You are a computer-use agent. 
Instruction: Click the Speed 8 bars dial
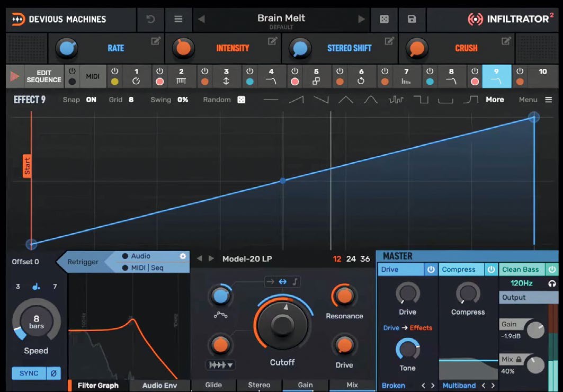tap(36, 320)
